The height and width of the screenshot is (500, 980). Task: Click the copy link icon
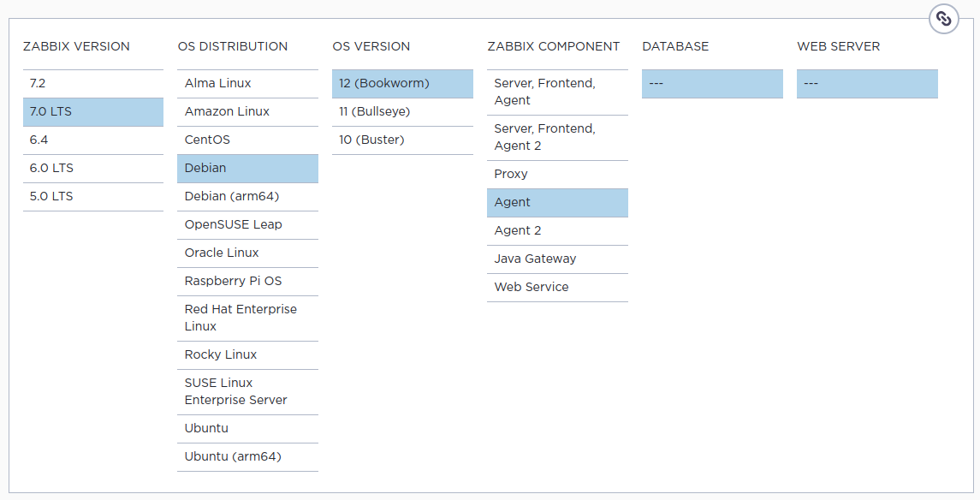pos(943,19)
